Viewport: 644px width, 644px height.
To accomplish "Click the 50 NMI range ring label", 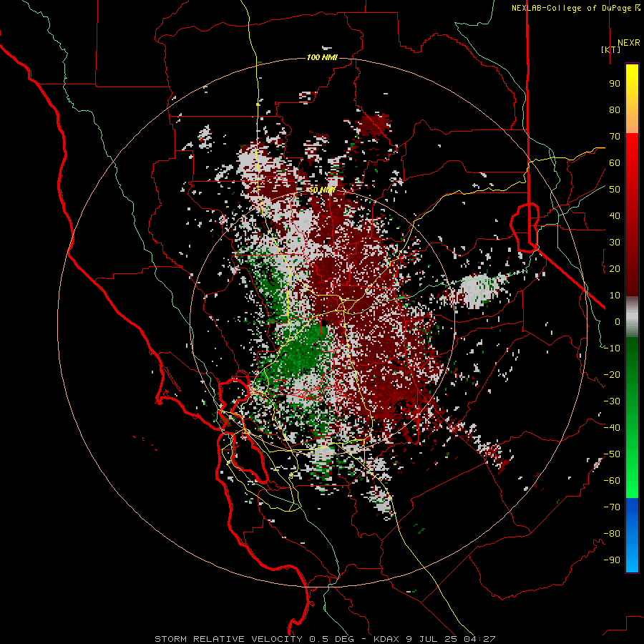I will pos(323,190).
